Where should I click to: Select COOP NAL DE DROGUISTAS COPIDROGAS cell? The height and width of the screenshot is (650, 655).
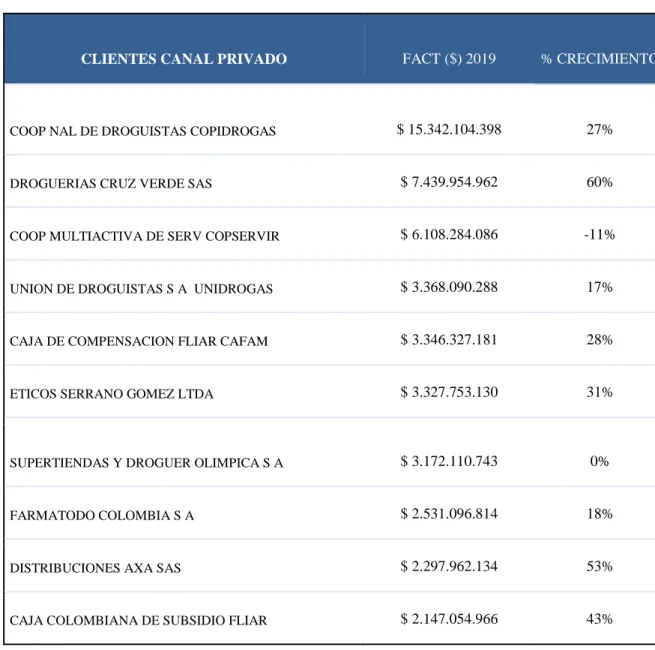point(142,131)
